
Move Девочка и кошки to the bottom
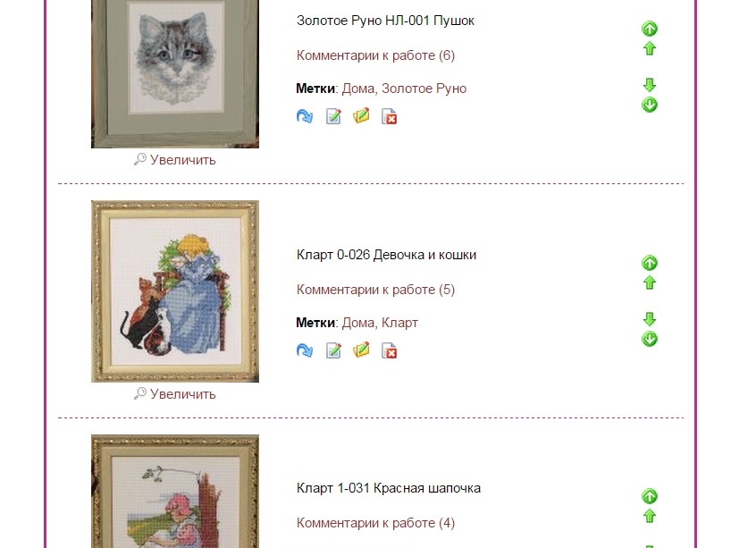coord(650,339)
